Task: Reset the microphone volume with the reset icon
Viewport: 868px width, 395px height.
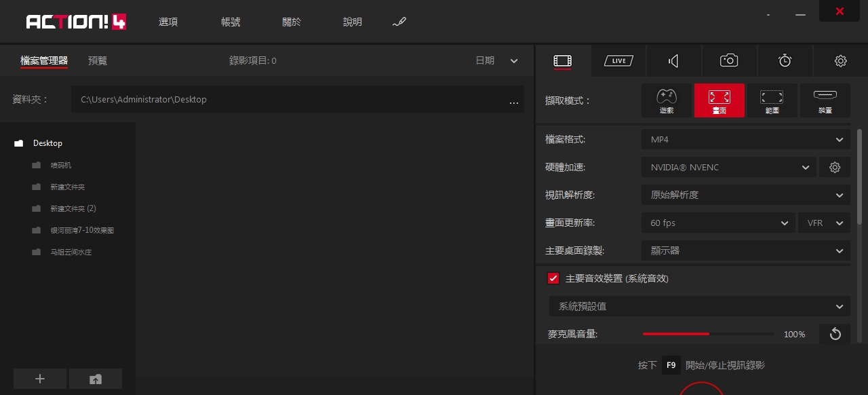Action: pos(835,334)
